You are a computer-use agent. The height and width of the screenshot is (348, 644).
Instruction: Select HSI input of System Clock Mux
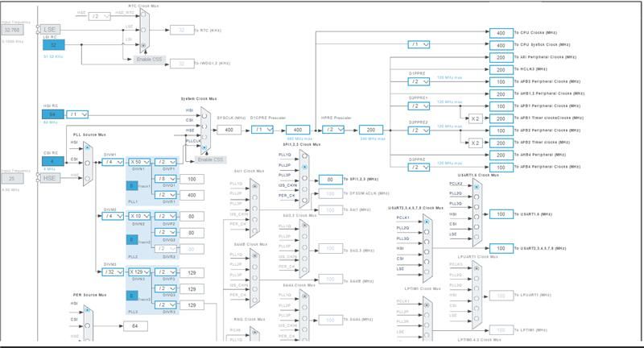click(204, 116)
